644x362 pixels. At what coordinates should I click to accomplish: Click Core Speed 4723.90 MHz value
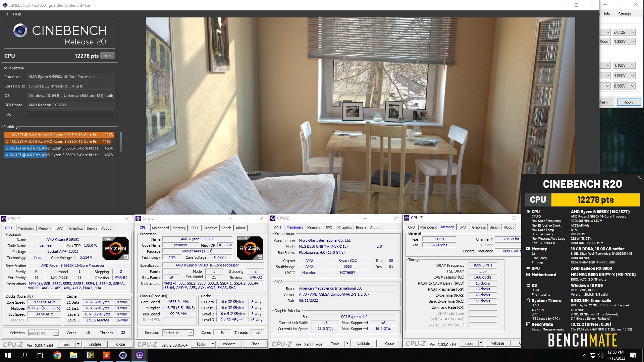pos(45,302)
